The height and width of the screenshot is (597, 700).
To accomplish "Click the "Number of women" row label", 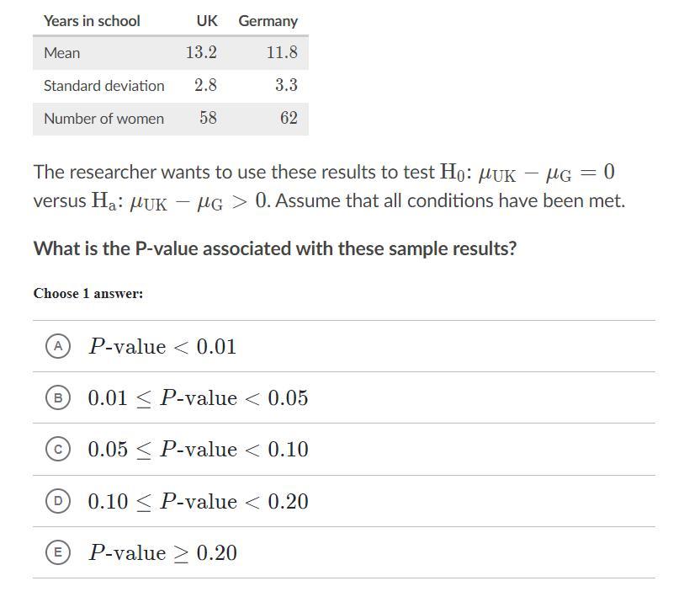I will point(103,119).
